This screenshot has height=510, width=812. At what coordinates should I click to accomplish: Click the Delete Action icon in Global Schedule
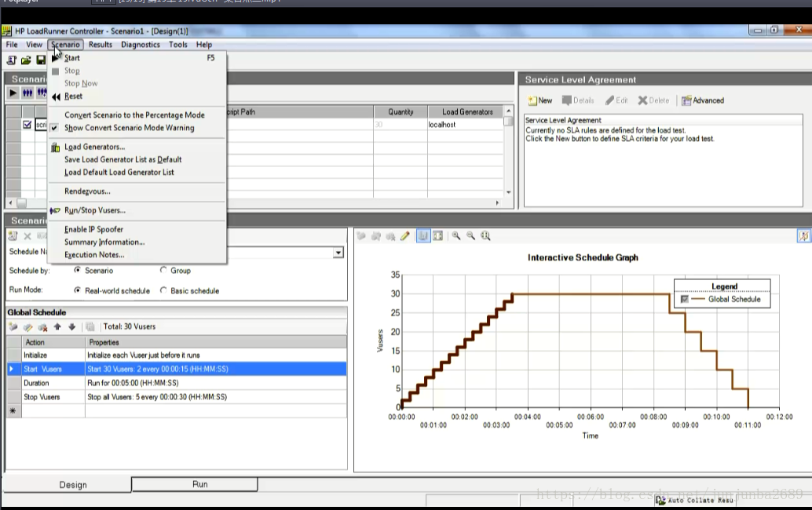42,326
